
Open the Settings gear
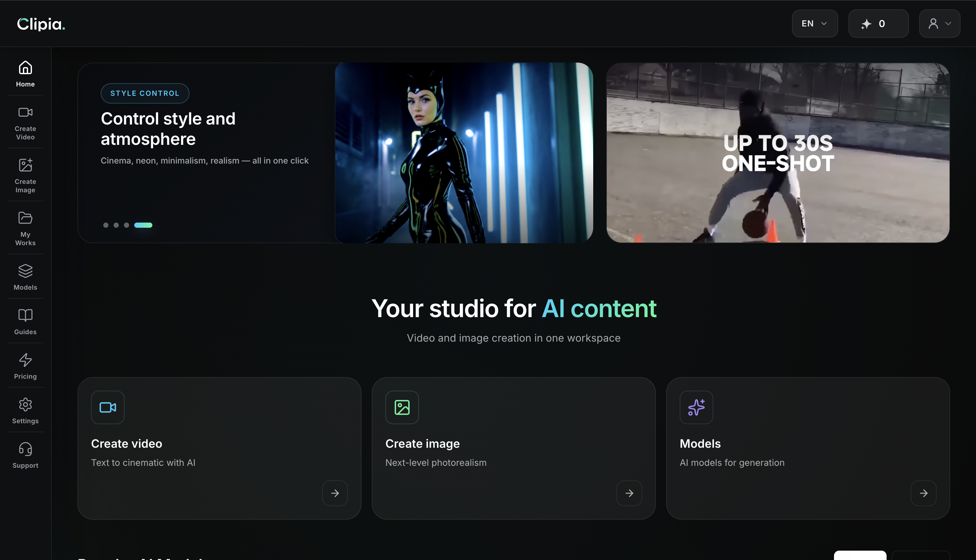coord(25,411)
